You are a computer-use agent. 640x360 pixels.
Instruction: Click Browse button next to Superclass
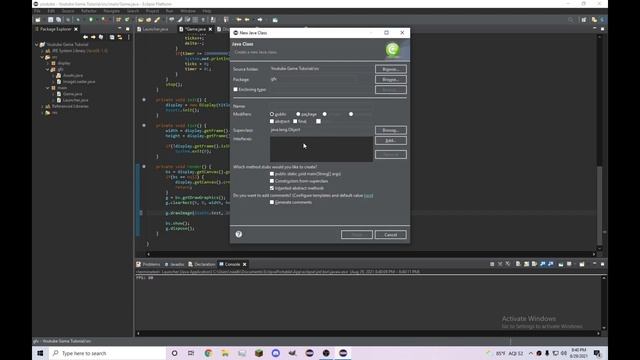coord(391,130)
